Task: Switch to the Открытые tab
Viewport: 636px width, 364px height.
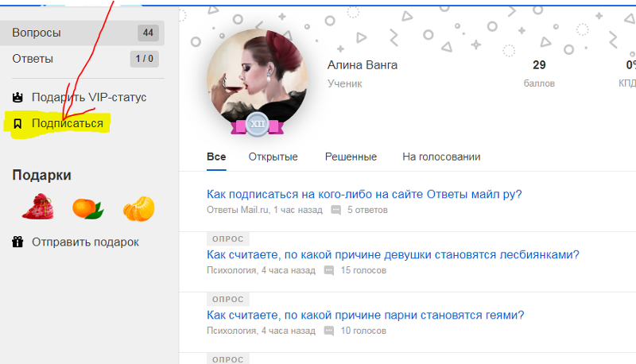Action: 273,157
